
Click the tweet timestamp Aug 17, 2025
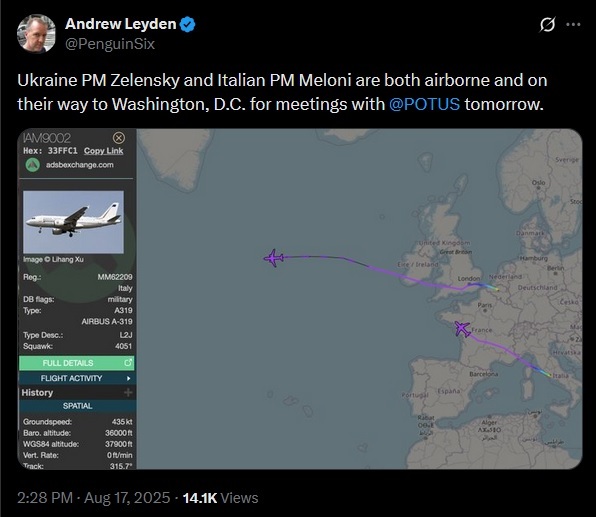(x=127, y=498)
